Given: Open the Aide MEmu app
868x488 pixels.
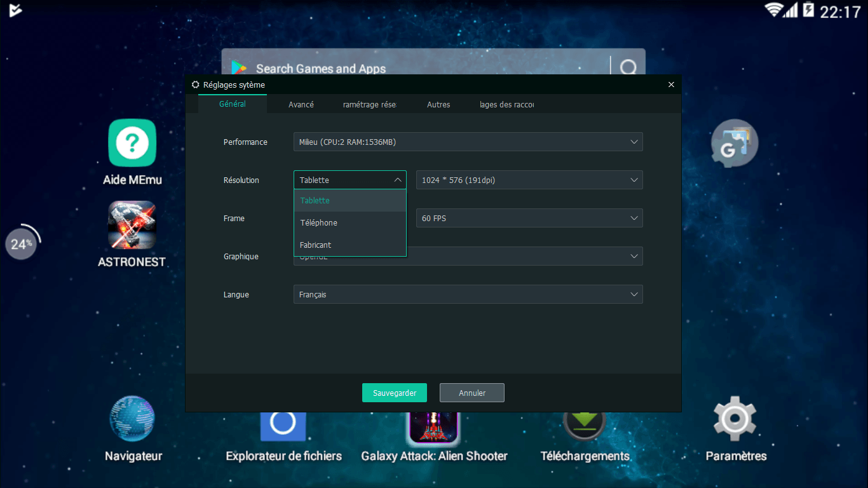Looking at the screenshot, I should pyautogui.click(x=132, y=142).
